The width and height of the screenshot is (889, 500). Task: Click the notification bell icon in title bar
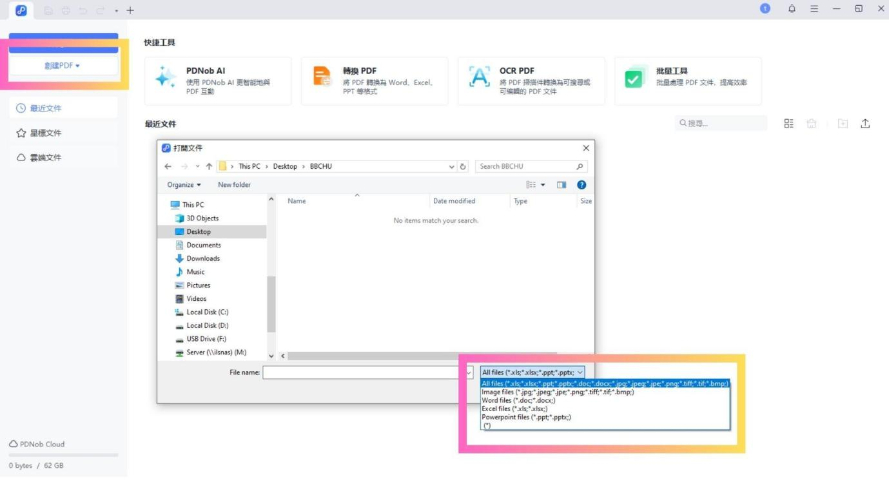[792, 9]
